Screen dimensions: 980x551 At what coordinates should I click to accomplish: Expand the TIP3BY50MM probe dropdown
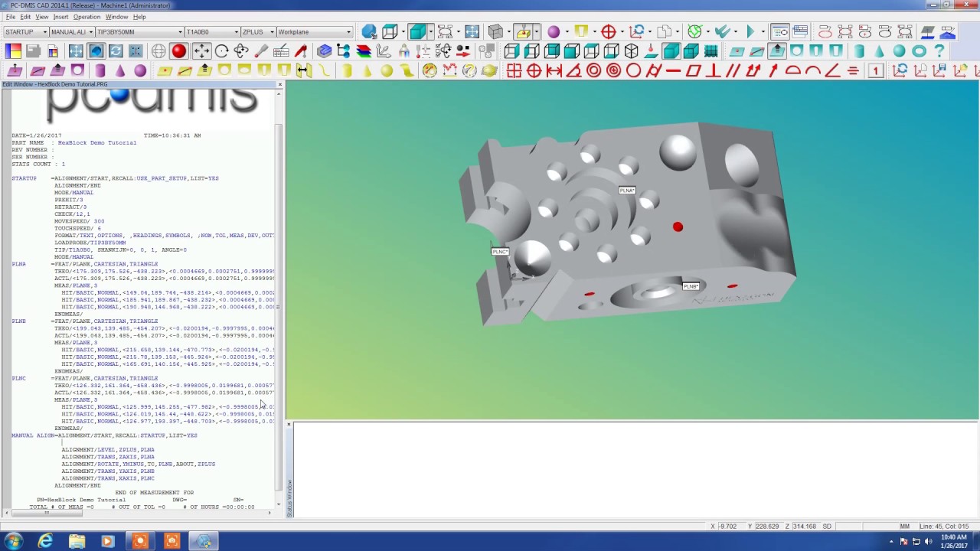[x=181, y=32]
